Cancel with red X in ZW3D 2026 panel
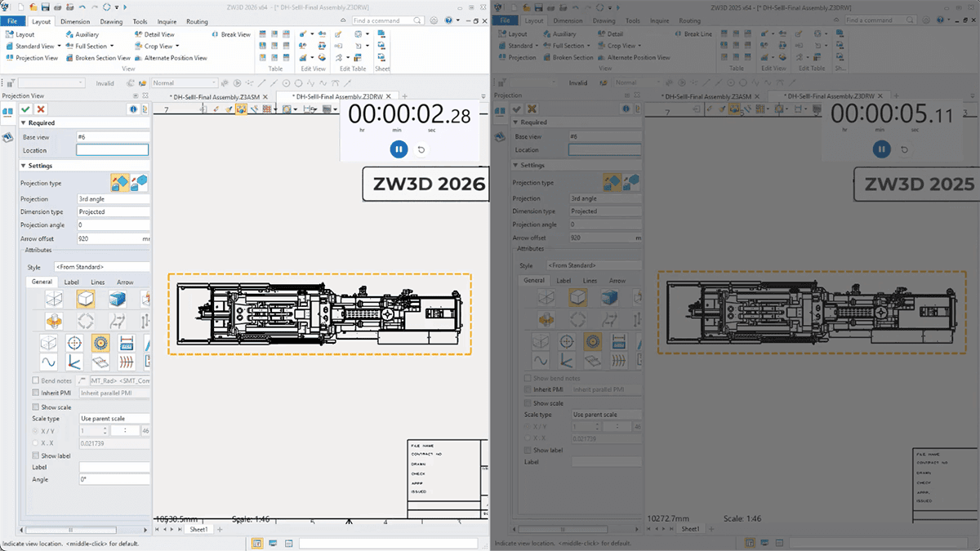 pyautogui.click(x=41, y=109)
